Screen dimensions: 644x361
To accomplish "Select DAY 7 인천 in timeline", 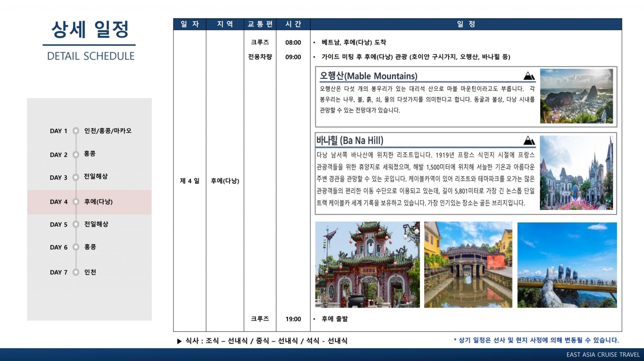I will coord(73,272).
